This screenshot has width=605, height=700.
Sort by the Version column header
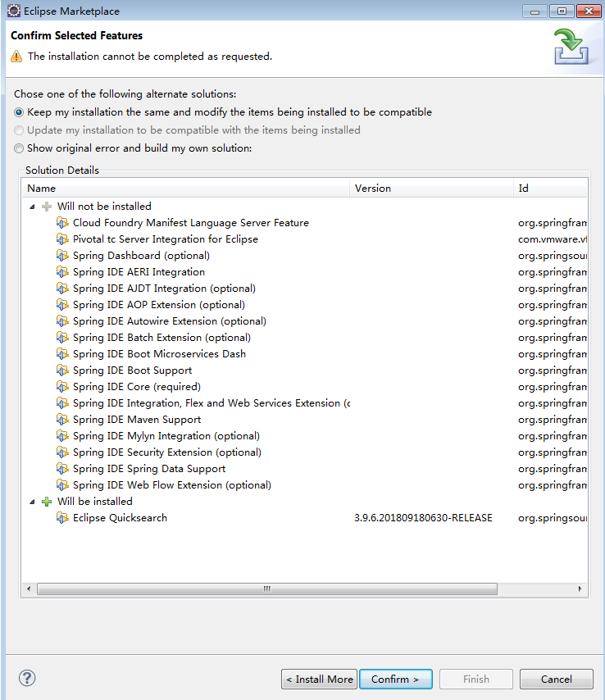point(432,189)
